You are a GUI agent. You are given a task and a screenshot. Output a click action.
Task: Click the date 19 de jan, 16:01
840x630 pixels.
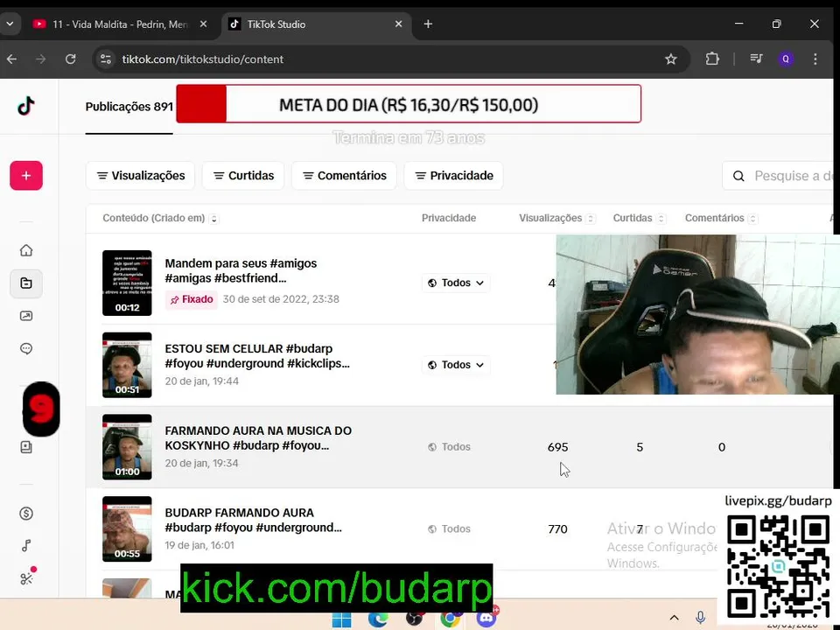pyautogui.click(x=199, y=545)
